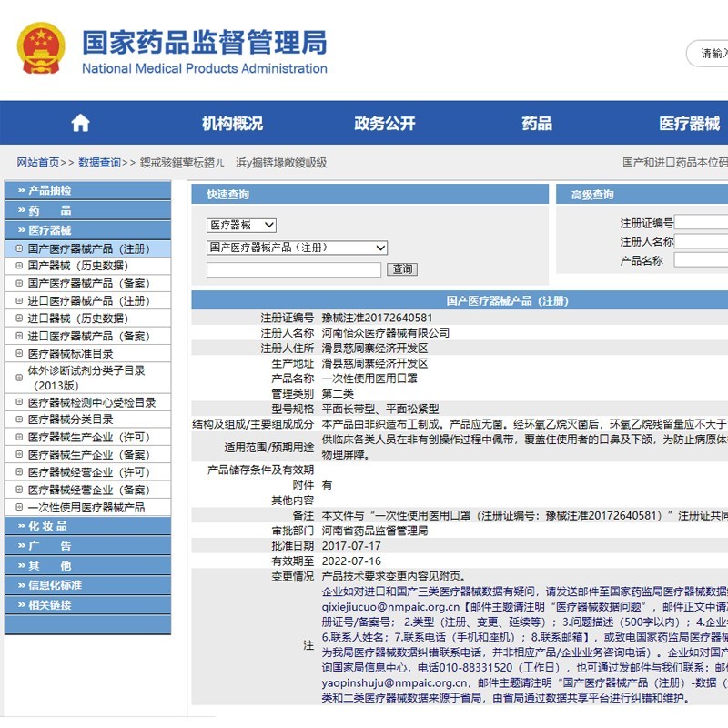Click plus icon beside 一次性使用医疗器械产品
The image size is (728, 728).
[19, 508]
